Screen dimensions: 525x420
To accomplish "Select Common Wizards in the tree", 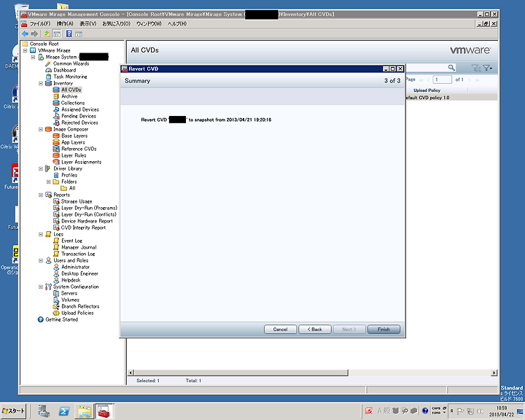I will coord(71,63).
